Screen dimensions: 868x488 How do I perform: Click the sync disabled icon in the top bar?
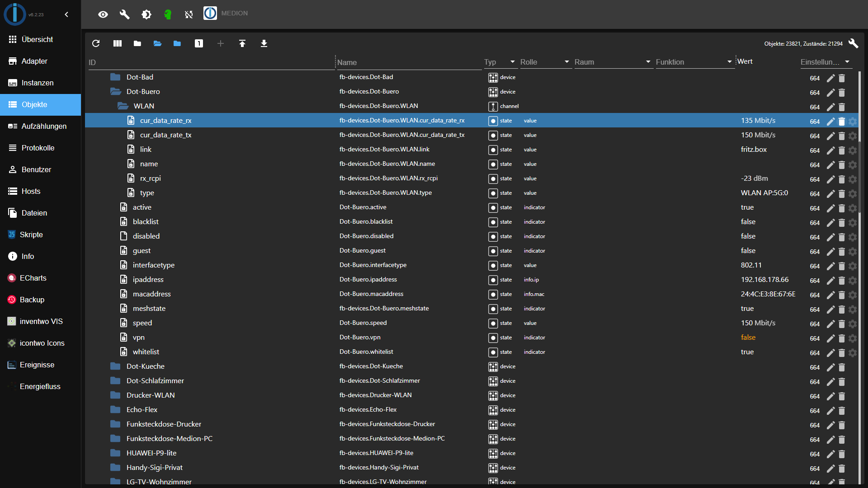(189, 14)
